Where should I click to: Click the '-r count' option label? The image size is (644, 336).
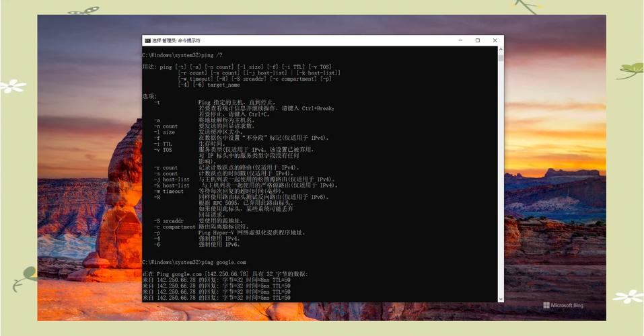(166, 168)
